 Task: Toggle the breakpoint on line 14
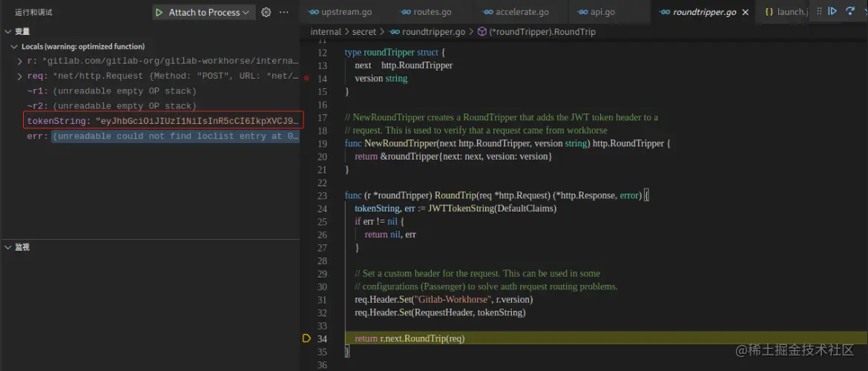click(306, 79)
